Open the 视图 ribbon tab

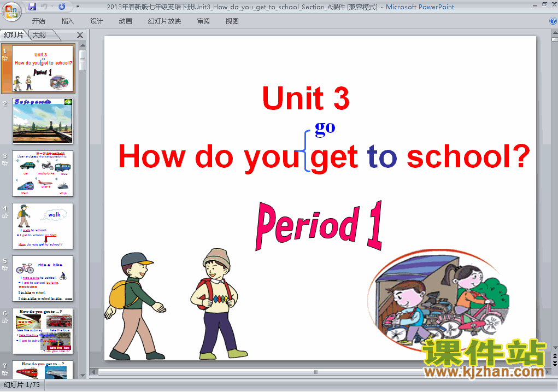232,21
